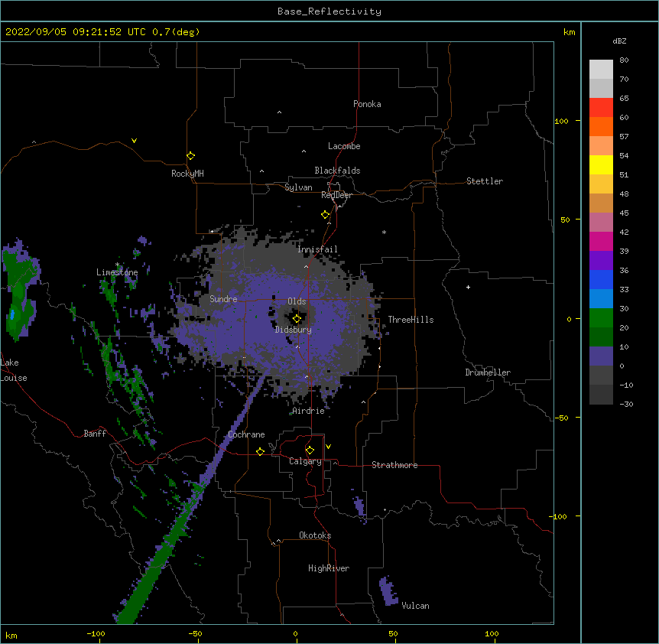Click the Drumheller city label
Screen dimensions: 659x644
tap(488, 372)
